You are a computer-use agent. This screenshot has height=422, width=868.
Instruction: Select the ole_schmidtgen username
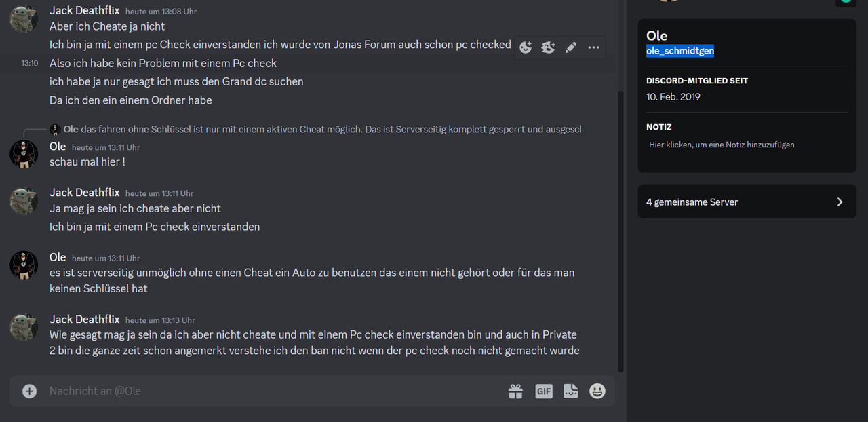[x=680, y=51]
